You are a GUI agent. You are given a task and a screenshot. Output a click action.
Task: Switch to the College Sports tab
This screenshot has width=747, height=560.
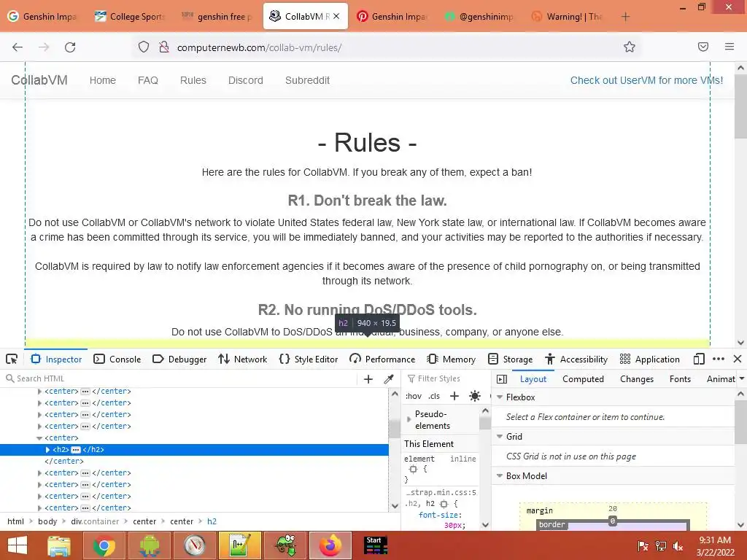pos(130,17)
